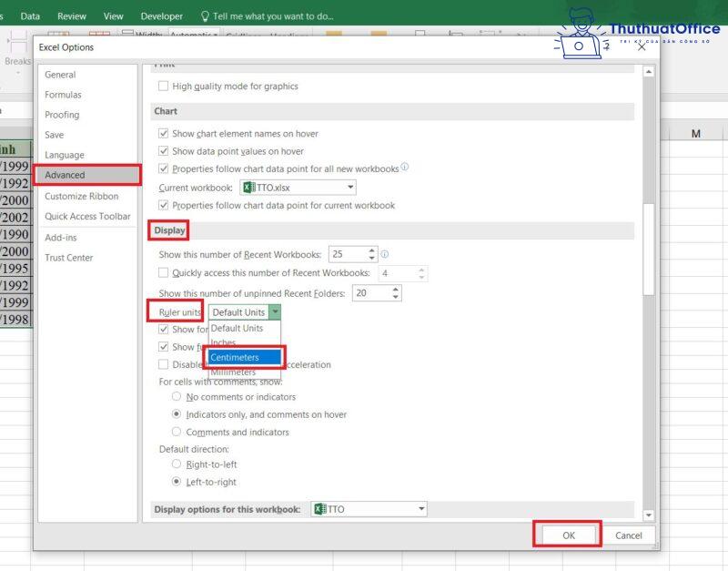This screenshot has width=728, height=571.
Task: Open Display options for this workbook dropdown
Action: click(x=423, y=509)
